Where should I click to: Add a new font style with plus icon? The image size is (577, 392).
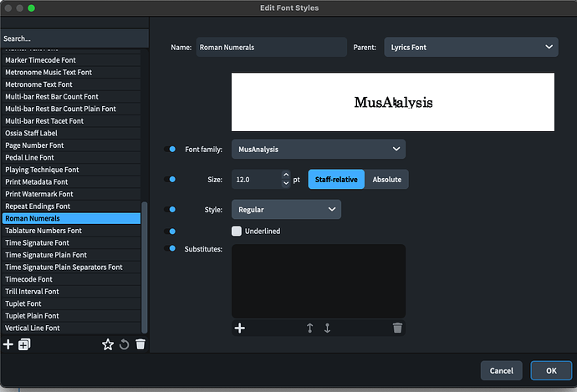pos(8,344)
